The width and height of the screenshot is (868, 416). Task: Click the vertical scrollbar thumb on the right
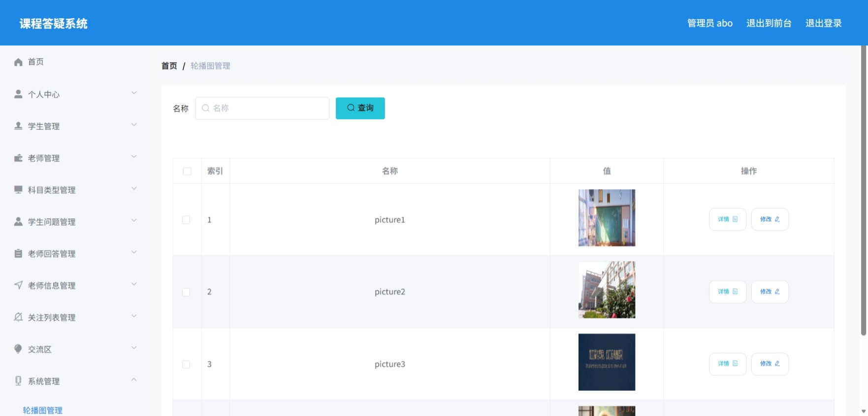(864, 190)
